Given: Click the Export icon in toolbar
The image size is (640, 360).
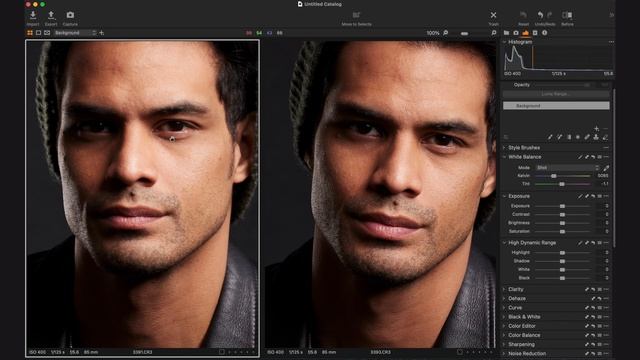Looking at the screenshot, I should pyautogui.click(x=51, y=15).
